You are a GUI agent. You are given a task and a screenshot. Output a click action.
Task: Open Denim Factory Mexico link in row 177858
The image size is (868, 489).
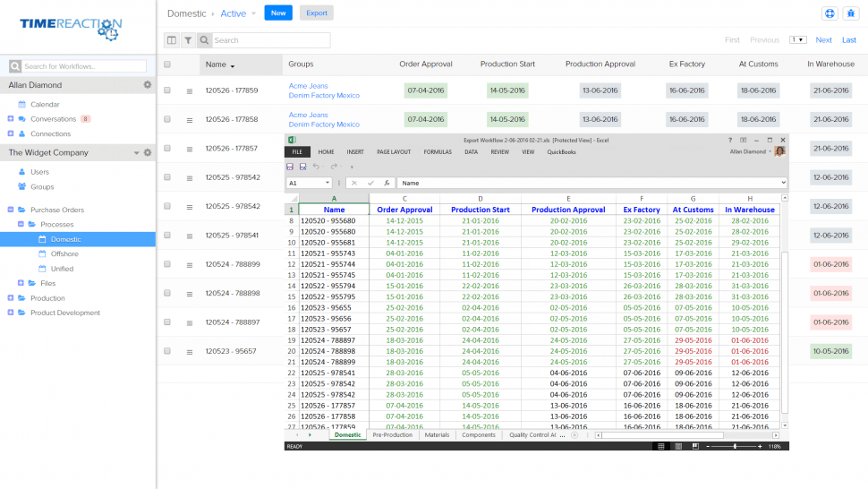324,124
